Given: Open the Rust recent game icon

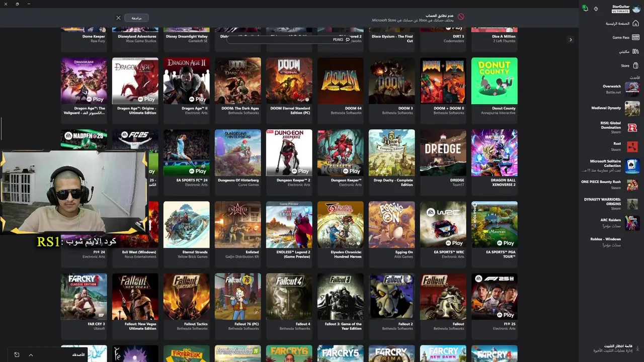Looking at the screenshot, I should pyautogui.click(x=632, y=146).
